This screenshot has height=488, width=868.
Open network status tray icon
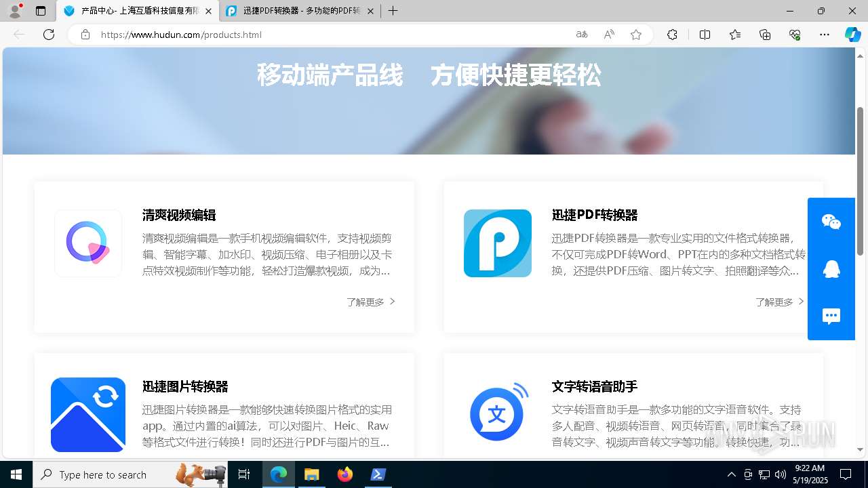[x=764, y=474]
